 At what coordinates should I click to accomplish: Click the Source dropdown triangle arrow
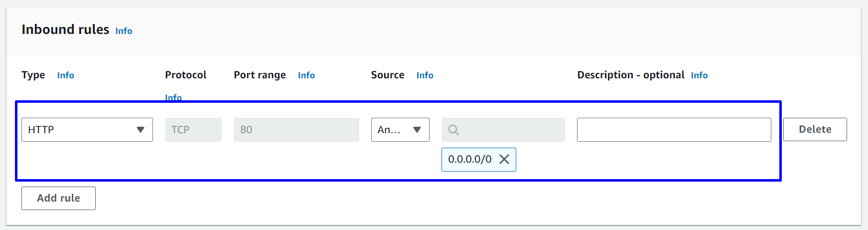click(x=417, y=130)
